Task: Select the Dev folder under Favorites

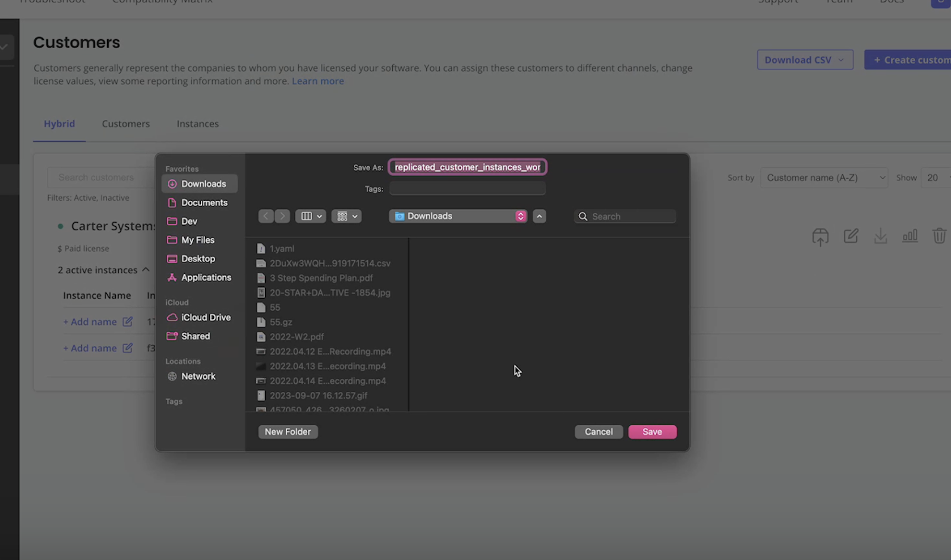Action: click(x=189, y=221)
